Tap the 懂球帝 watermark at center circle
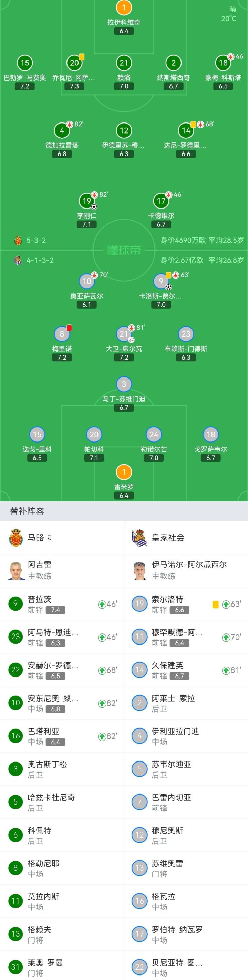The image size is (248, 980). tap(124, 250)
